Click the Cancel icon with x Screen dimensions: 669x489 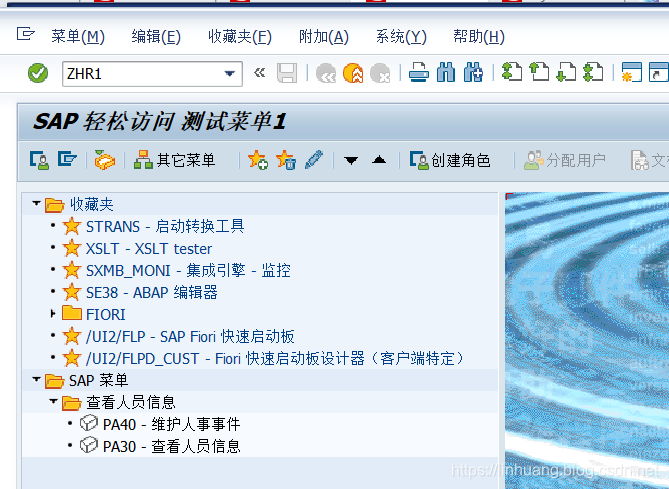pyautogui.click(x=380, y=73)
